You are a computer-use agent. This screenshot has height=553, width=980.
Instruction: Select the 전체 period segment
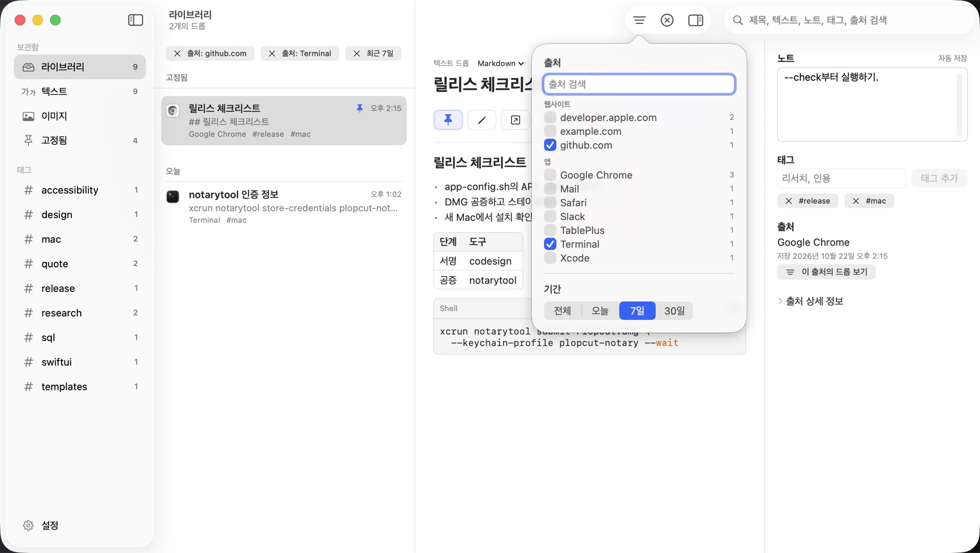coord(562,311)
